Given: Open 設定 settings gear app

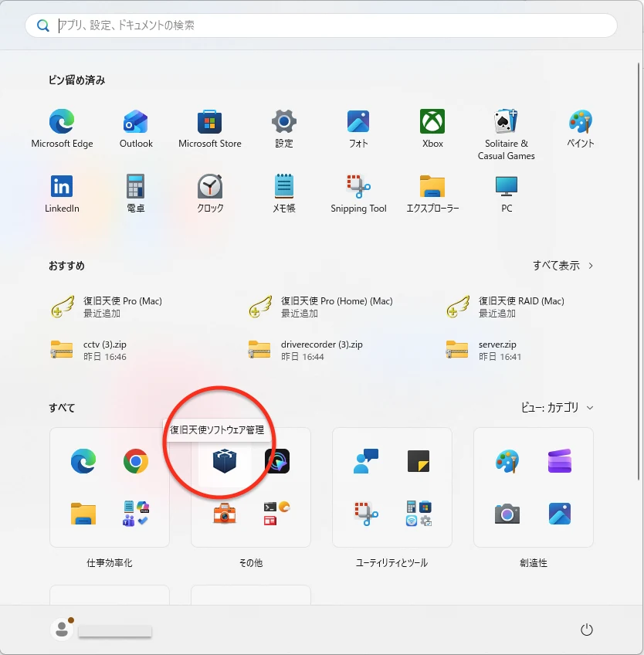Looking at the screenshot, I should point(284,129).
